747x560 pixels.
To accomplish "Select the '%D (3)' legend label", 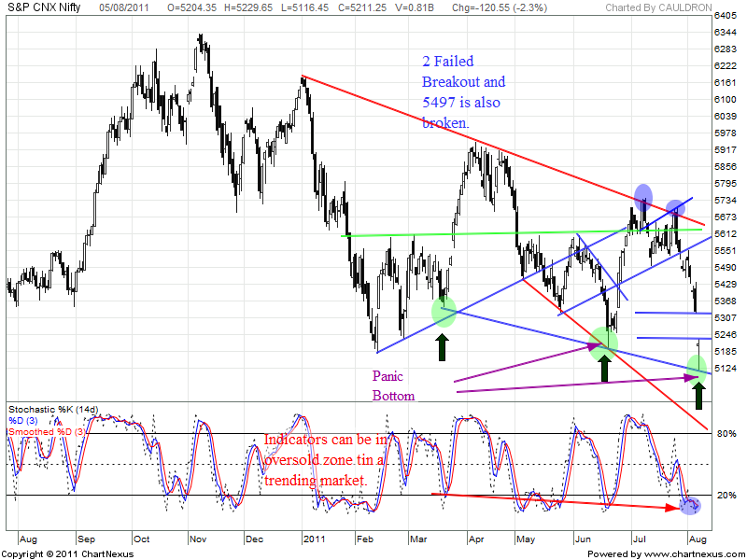I will [x=27, y=421].
